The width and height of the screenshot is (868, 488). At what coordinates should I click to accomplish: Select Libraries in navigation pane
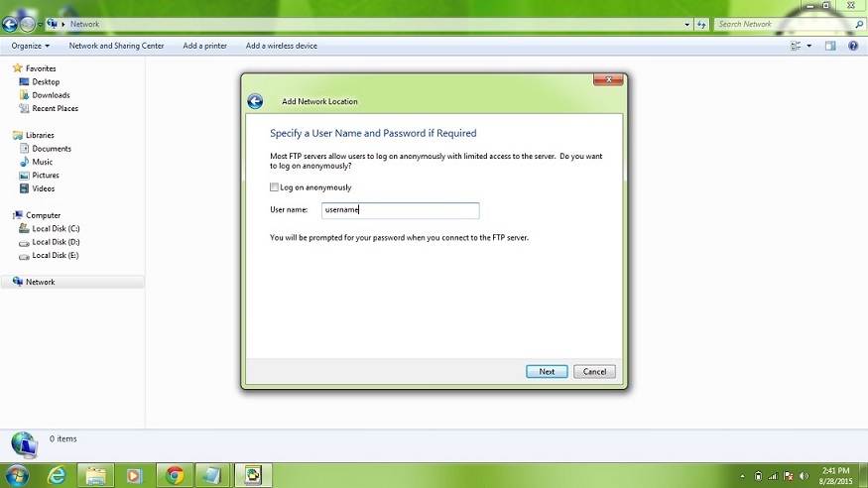[40, 135]
